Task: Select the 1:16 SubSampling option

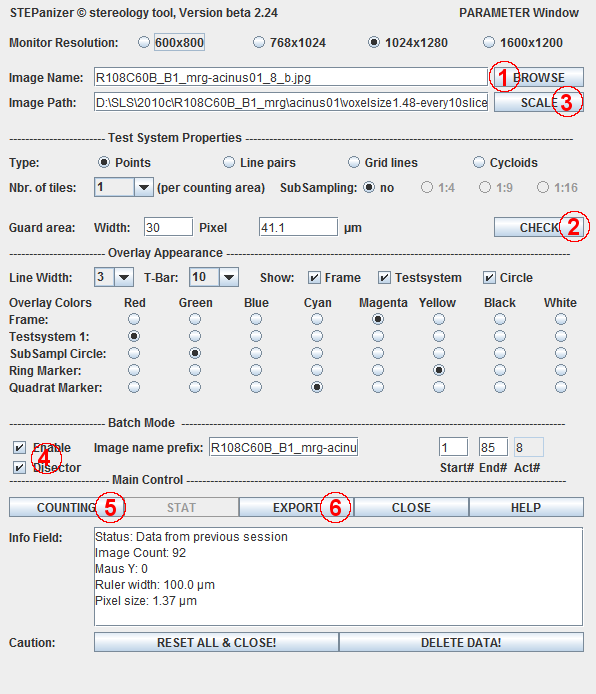Action: [543, 187]
